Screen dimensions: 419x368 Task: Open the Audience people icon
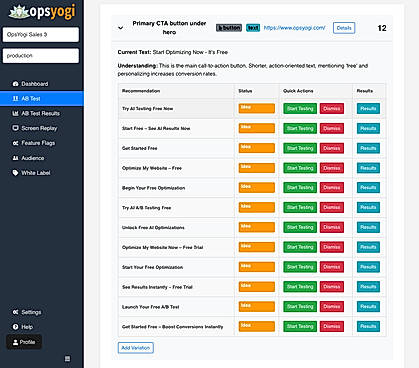click(x=15, y=158)
